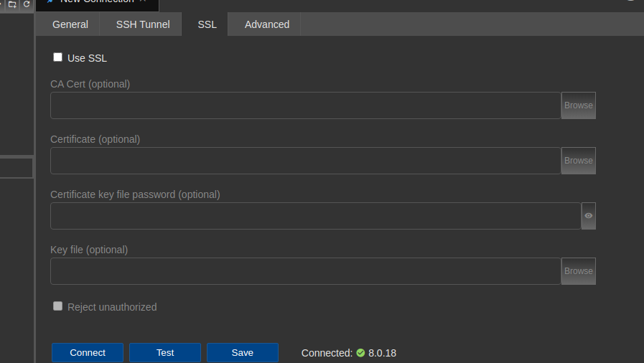Switch to the General tab
644x363 pixels.
(x=70, y=24)
